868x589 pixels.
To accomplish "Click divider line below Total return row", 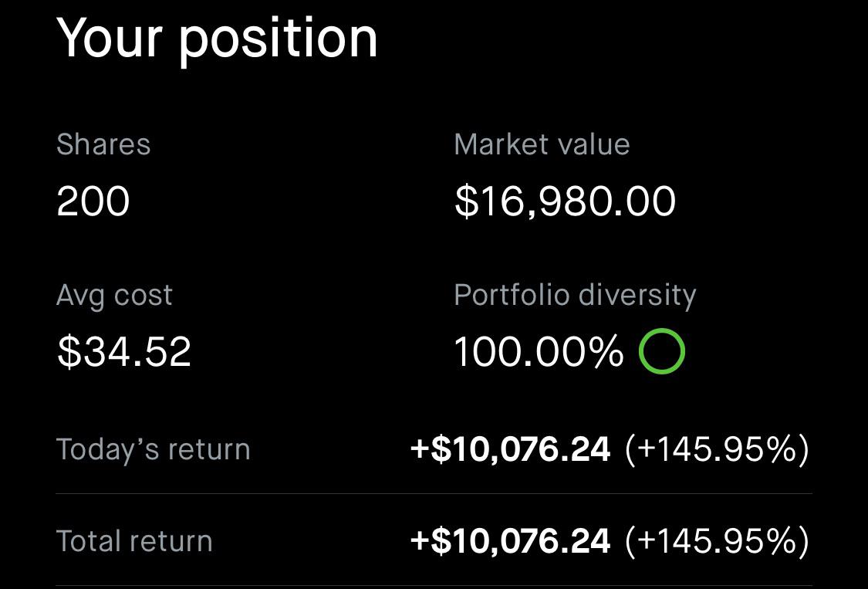I will click(434, 586).
